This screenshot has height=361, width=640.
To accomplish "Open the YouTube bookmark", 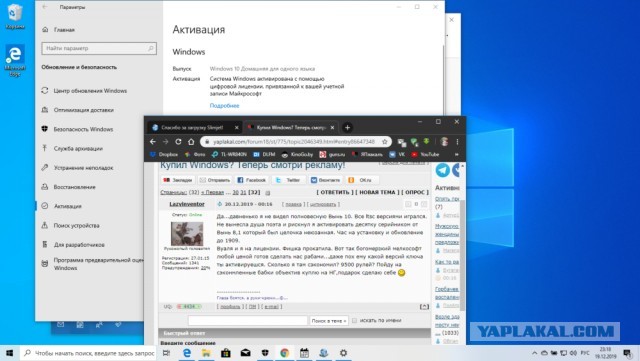I will click(x=425, y=154).
